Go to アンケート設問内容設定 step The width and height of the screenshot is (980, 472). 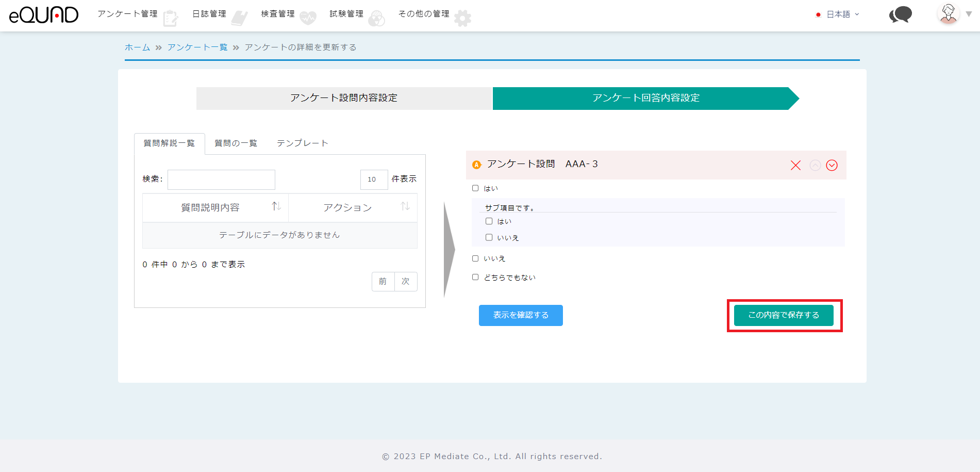(x=344, y=98)
